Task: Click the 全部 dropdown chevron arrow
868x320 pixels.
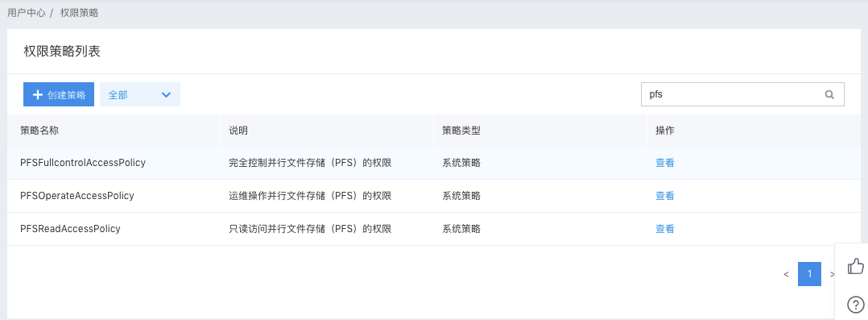Action: [166, 95]
